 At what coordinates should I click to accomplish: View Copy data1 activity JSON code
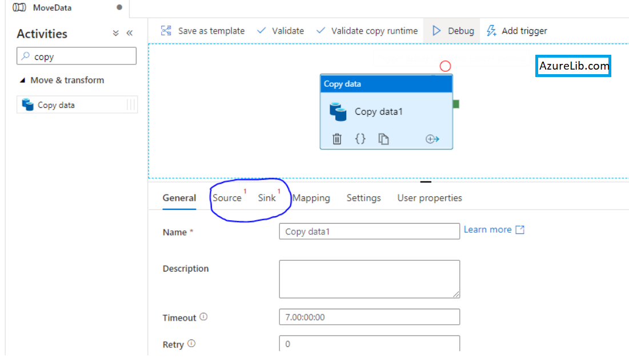pos(360,139)
